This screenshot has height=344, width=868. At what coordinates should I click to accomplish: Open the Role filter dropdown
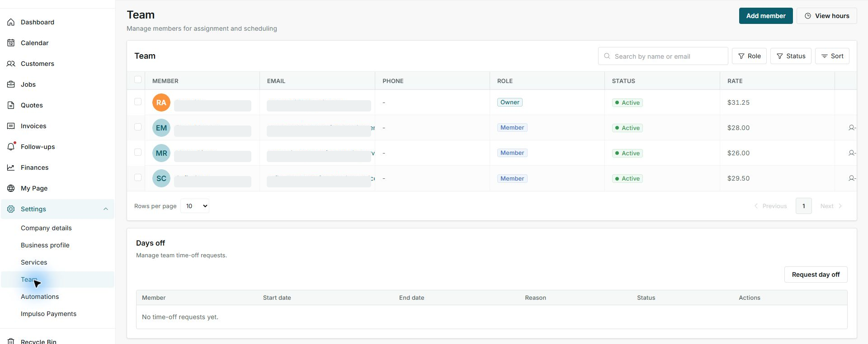[749, 56]
